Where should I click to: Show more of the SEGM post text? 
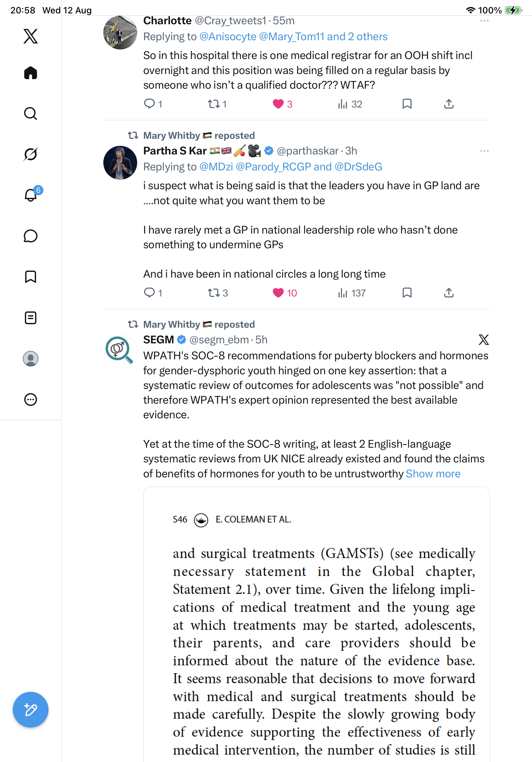coord(433,474)
